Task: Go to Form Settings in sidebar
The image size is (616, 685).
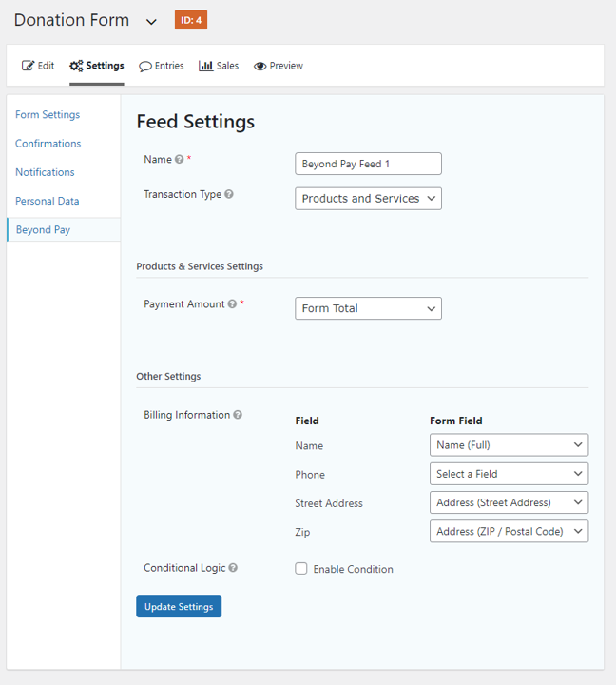Action: (x=48, y=114)
